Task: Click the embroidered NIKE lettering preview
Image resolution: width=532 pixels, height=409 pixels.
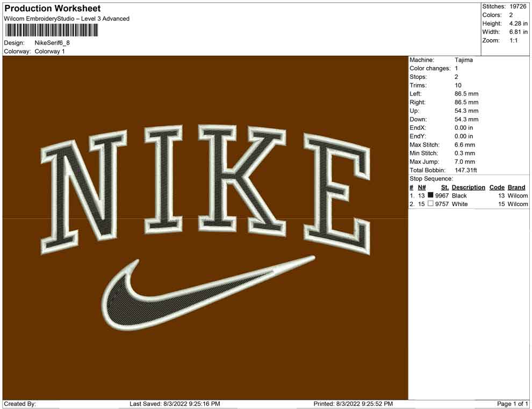Action: click(206, 189)
